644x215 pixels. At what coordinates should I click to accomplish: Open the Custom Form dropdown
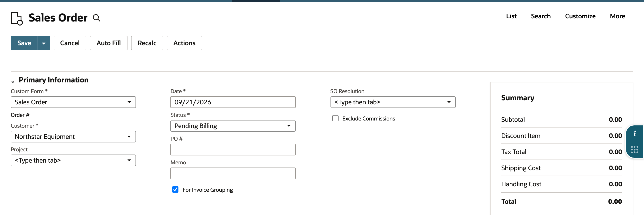[x=73, y=102]
